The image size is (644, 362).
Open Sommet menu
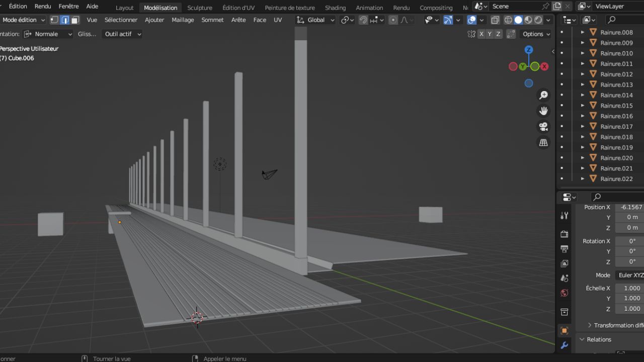[x=212, y=20]
